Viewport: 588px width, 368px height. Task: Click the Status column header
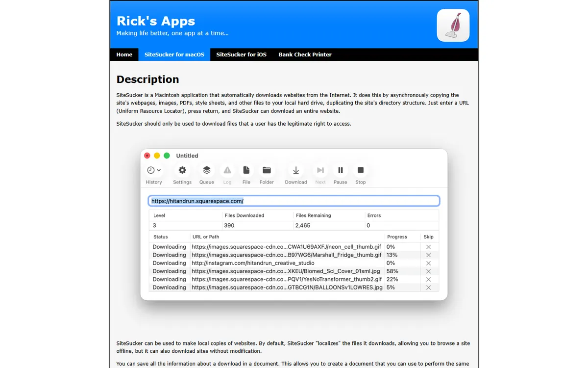click(161, 237)
